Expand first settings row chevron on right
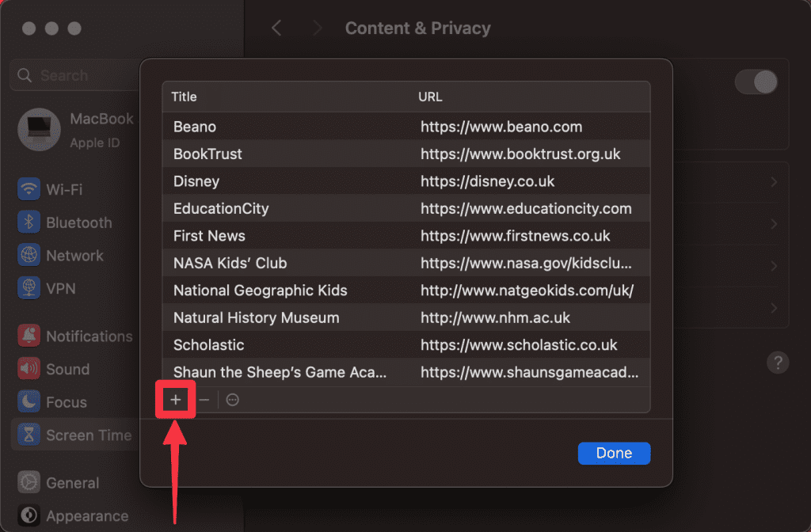The image size is (811, 532). pyautogui.click(x=774, y=182)
